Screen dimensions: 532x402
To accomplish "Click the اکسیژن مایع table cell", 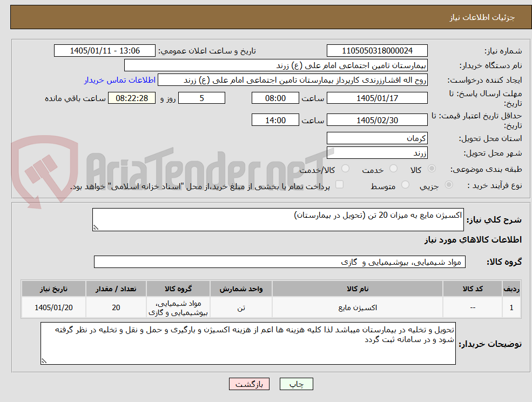I will (x=357, y=307).
